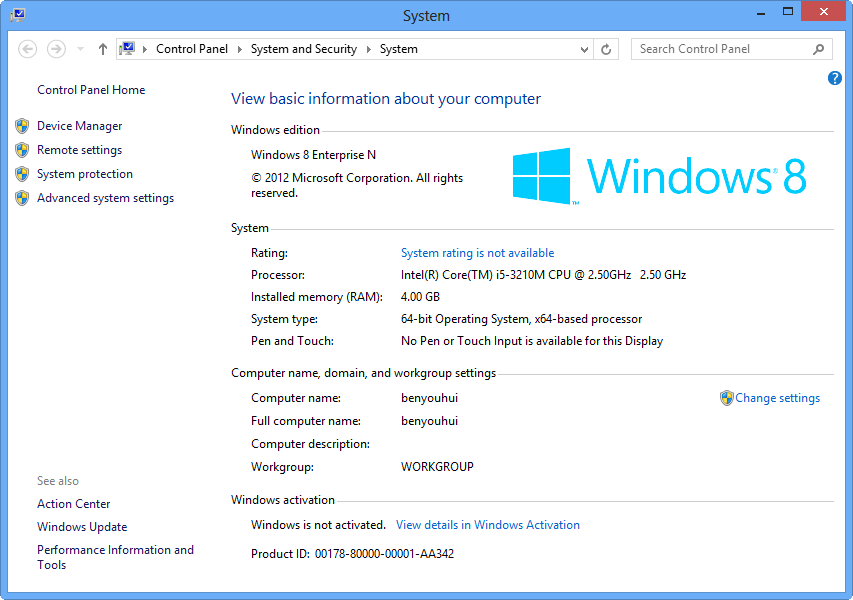Screen dimensions: 853x600
Task: Open System protection
Action: (x=85, y=174)
